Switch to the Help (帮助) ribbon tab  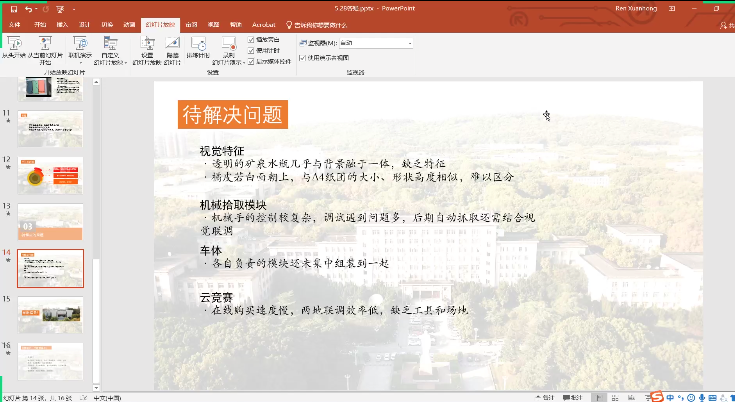click(236, 25)
